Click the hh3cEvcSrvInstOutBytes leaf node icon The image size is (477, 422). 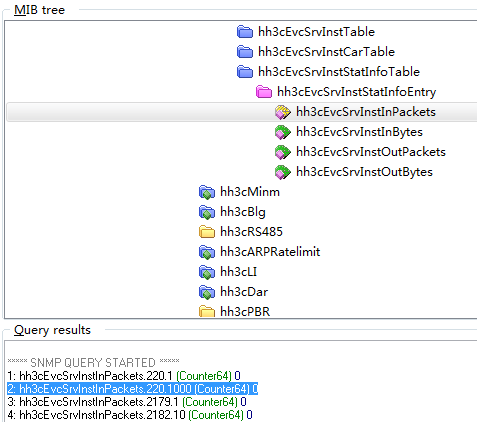[x=283, y=172]
